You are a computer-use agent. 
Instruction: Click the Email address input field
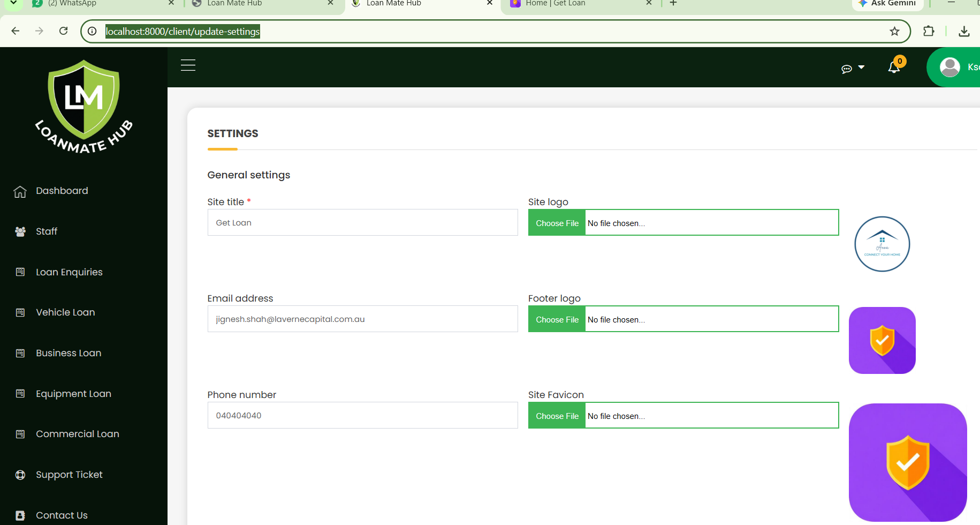point(362,319)
